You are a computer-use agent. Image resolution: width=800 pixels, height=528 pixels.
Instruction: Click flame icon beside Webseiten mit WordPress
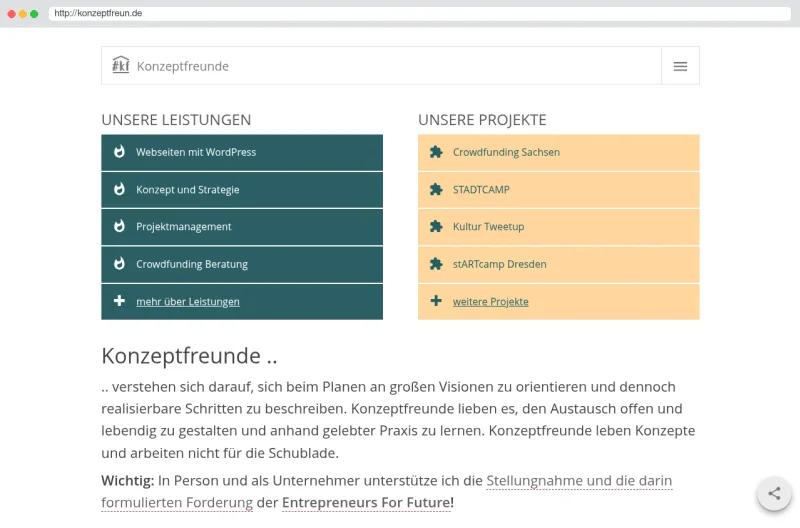(x=119, y=152)
